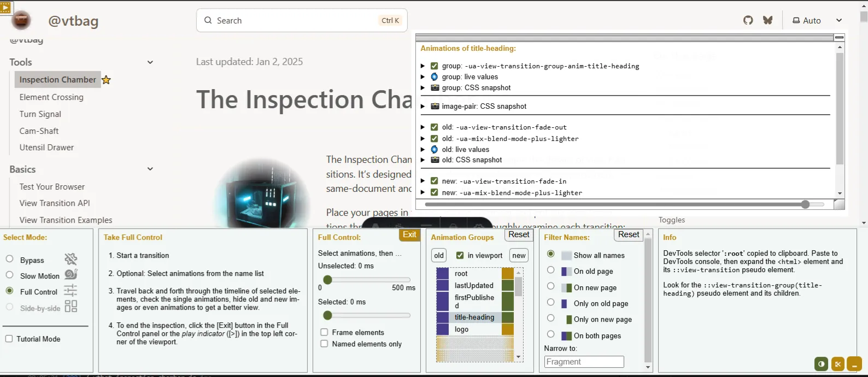Click the camera icon for group CSS snapshot
868x377 pixels.
(x=435, y=87)
